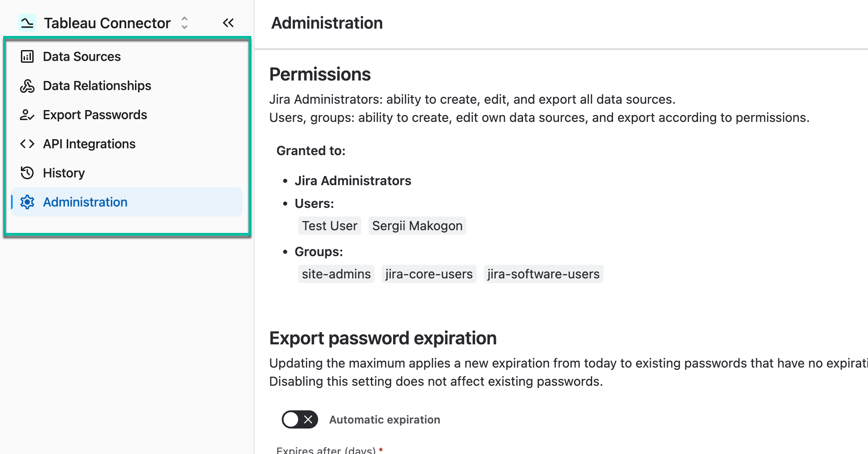Click the Users: list label
The width and height of the screenshot is (868, 454).
click(x=314, y=203)
